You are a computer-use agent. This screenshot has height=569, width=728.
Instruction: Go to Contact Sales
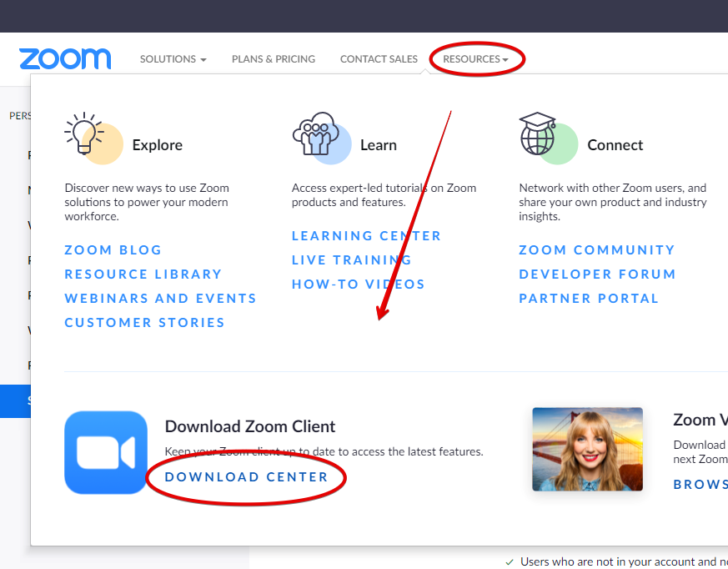[x=379, y=59]
